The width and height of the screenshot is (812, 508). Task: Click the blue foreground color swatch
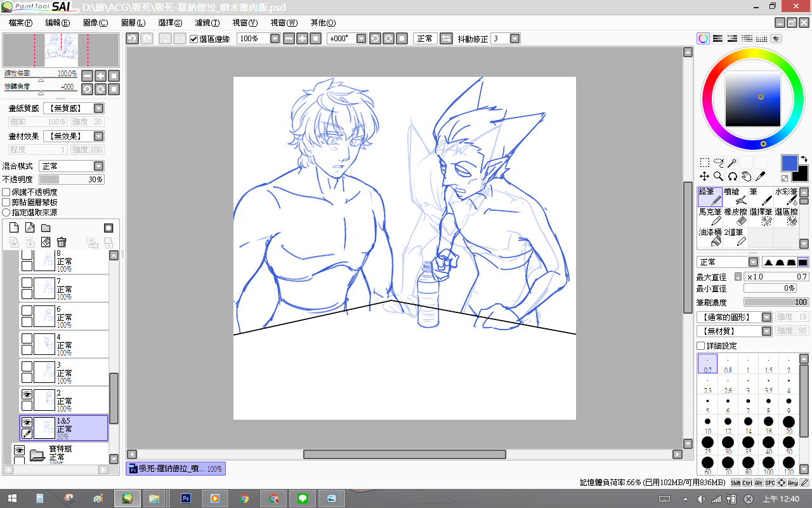(x=789, y=163)
